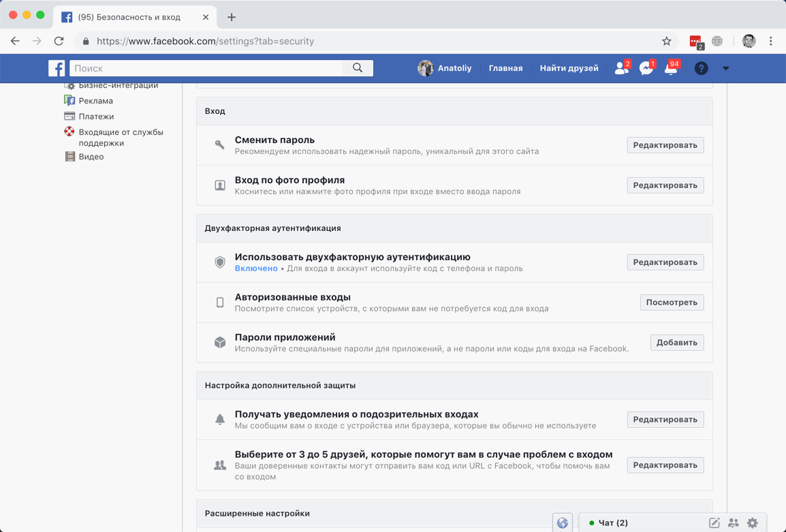
Task: Click the Help question mark icon
Action: [701, 68]
